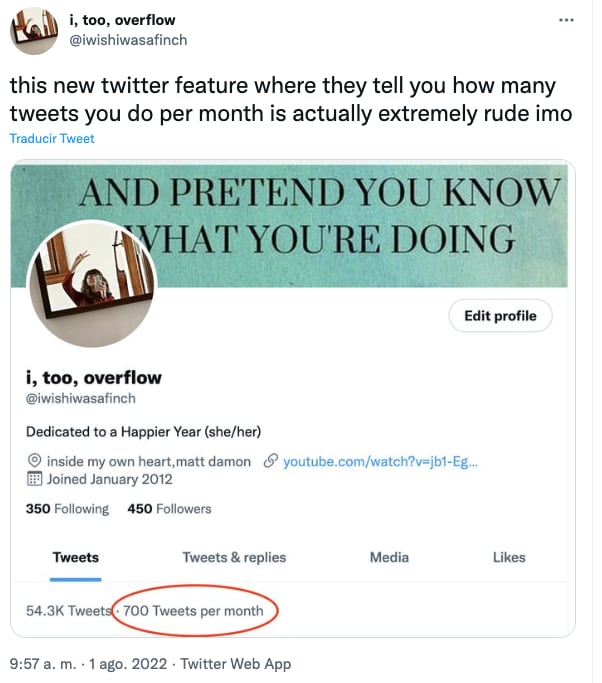Click the calendar icon beside Joined date
This screenshot has height=683, width=602.
(x=34, y=479)
